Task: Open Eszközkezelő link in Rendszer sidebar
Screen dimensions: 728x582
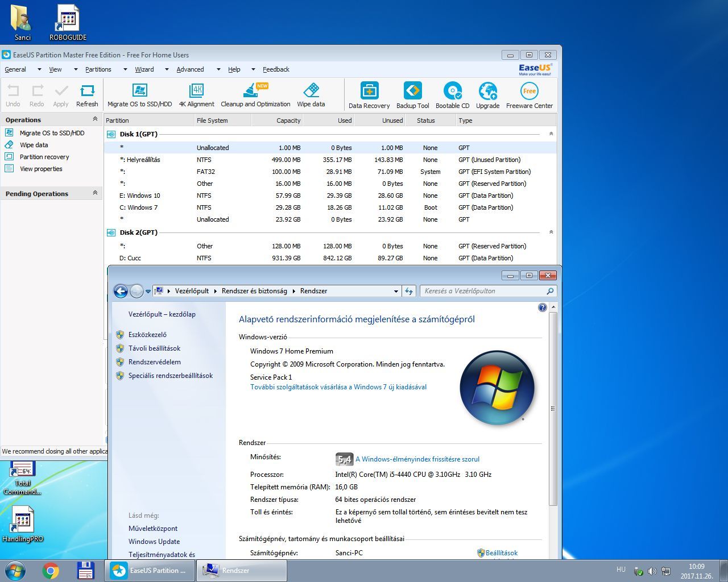Action: (x=147, y=335)
